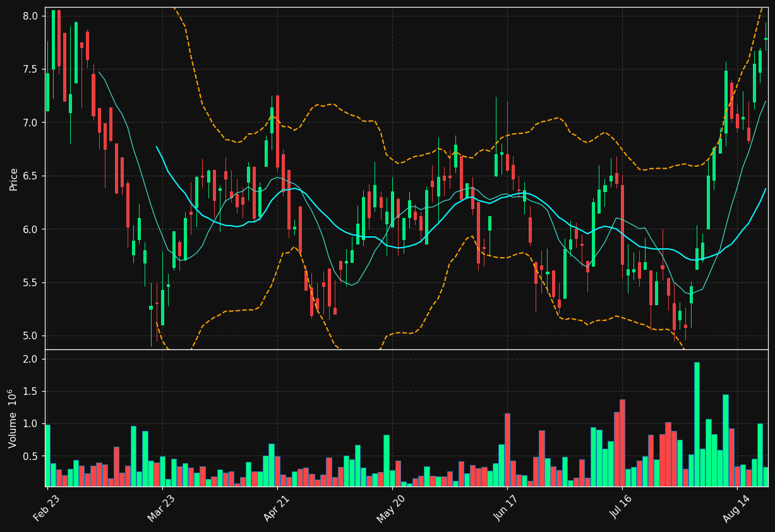
Task: Click the Feb 23 date label
Action: (48, 508)
